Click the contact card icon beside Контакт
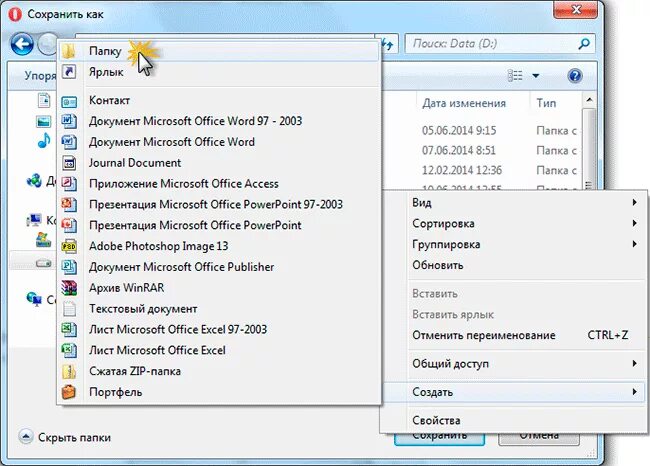Image resolution: width=650 pixels, height=466 pixels. (69, 101)
